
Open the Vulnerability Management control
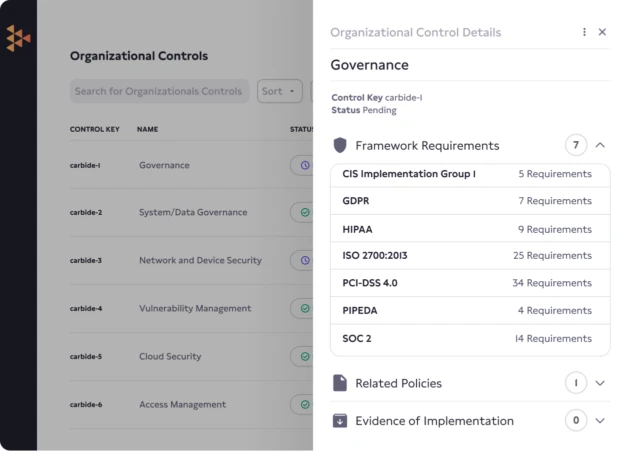click(x=195, y=308)
